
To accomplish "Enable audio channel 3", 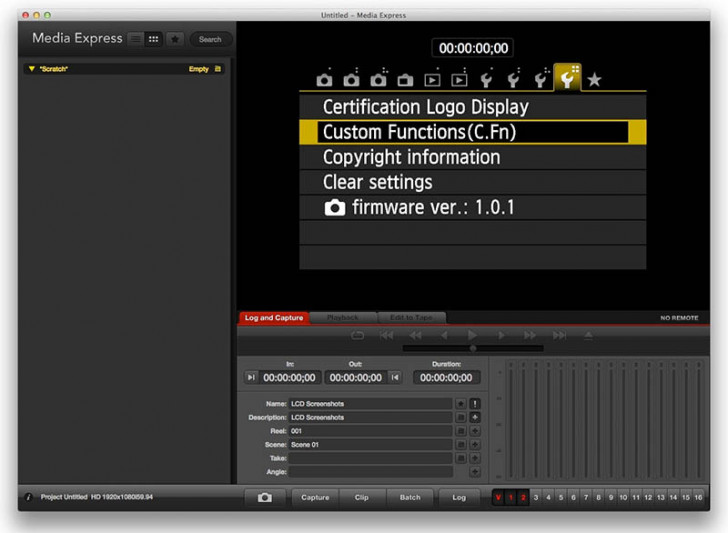I will [536, 497].
